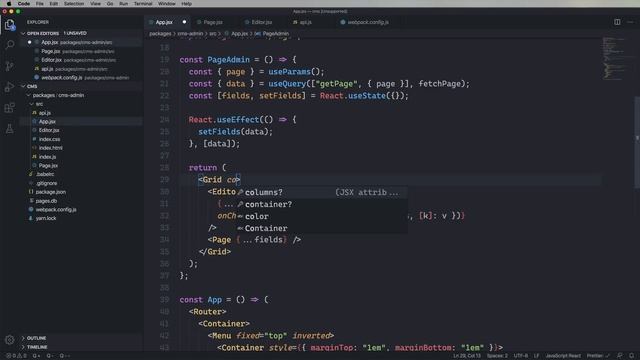Click the packages breadcrumb segment
This screenshot has height=360, width=640.
tap(160, 33)
